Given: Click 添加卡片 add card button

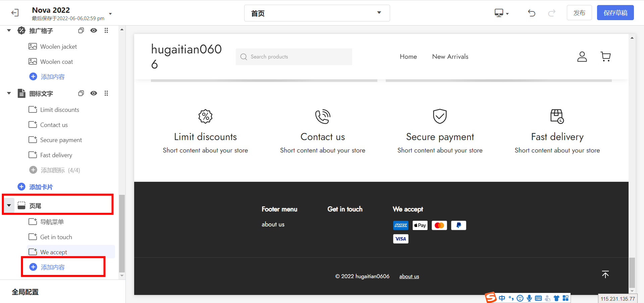Looking at the screenshot, I should pos(35,187).
